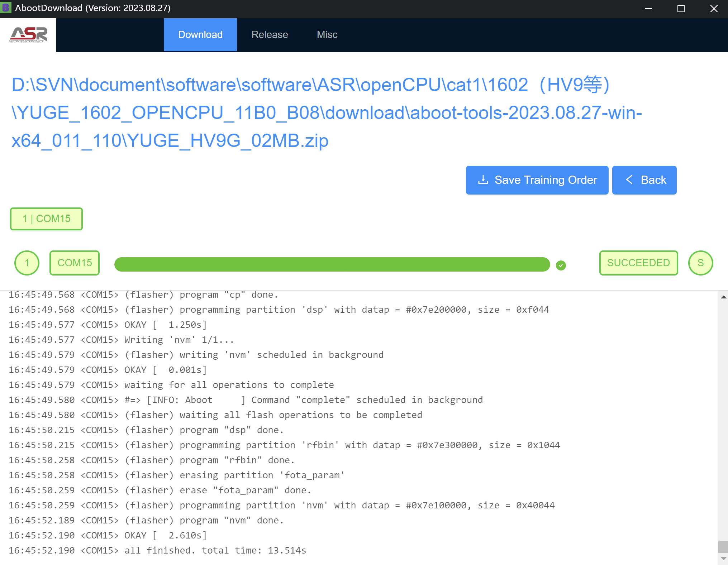Click log line "programming partition 'dsp'"
Image resolution: width=728 pixels, height=565 pixels.
(279, 310)
